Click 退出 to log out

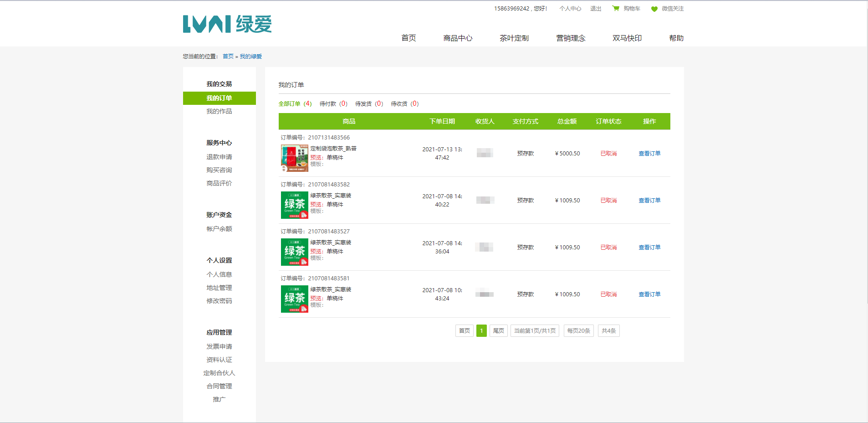(x=595, y=9)
